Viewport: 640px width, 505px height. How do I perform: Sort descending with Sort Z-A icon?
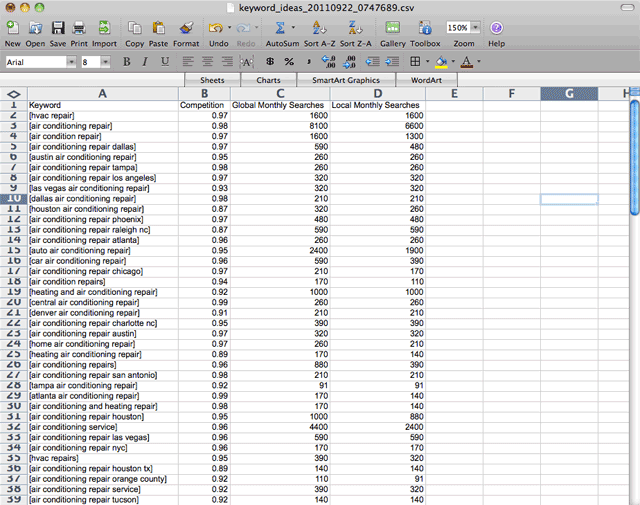(x=355, y=28)
